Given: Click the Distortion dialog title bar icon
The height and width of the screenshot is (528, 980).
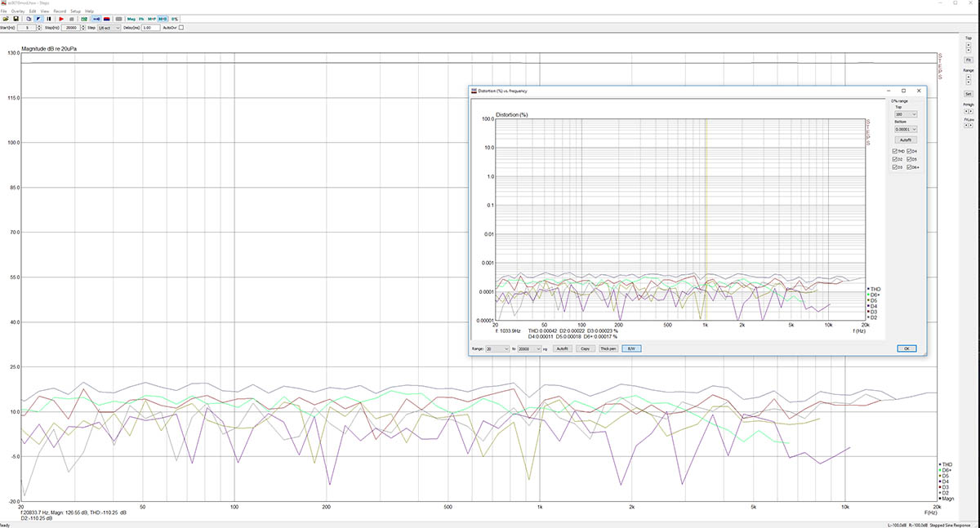Looking at the screenshot, I should pyautogui.click(x=474, y=91).
